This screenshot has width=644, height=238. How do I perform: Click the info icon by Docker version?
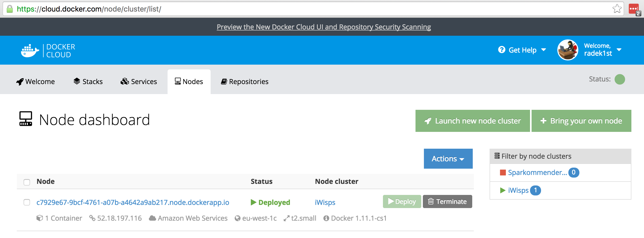click(x=326, y=218)
